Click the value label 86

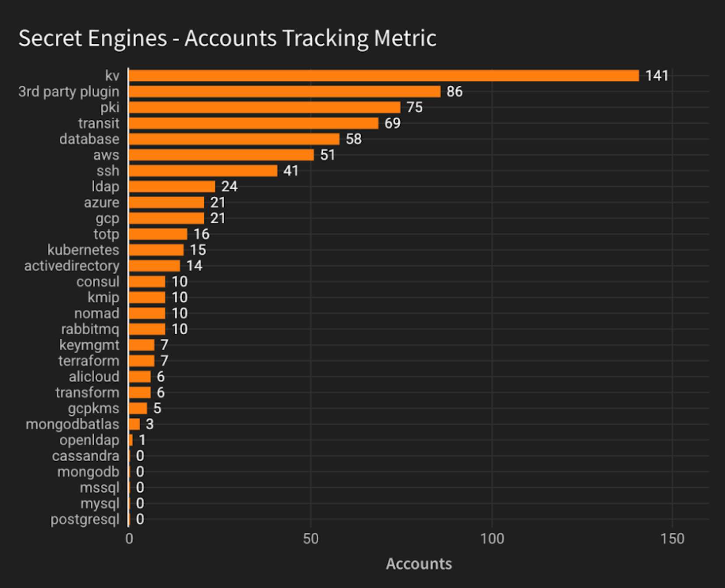tap(454, 91)
